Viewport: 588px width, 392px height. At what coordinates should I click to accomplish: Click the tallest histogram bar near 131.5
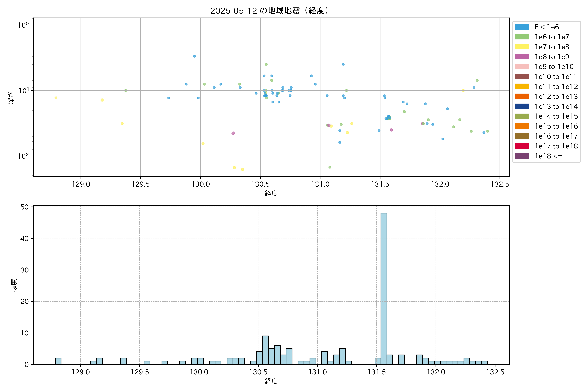tap(384, 287)
